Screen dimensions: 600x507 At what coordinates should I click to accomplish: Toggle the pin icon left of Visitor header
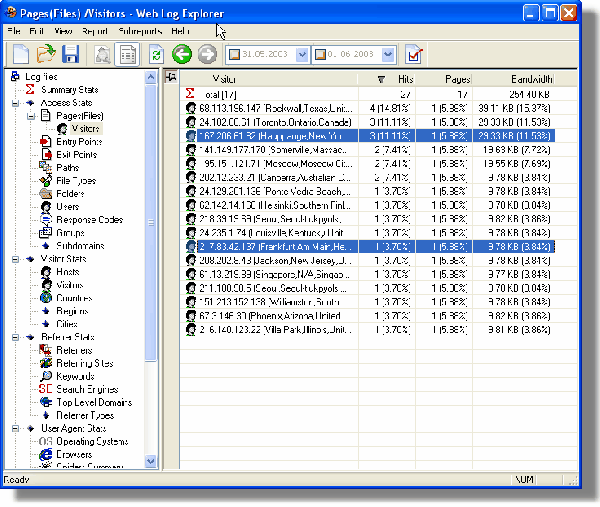pos(172,78)
